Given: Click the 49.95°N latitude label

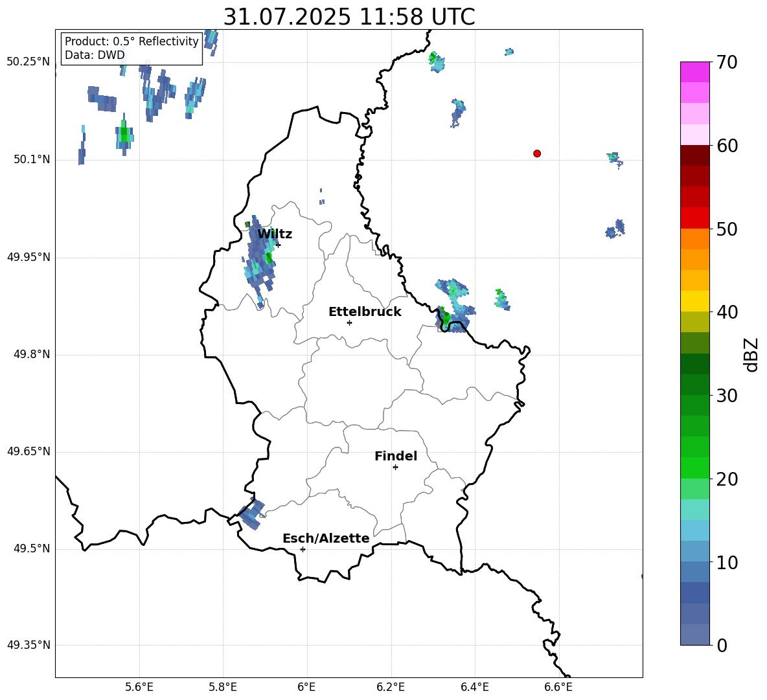Looking at the screenshot, I should pos(29,257).
